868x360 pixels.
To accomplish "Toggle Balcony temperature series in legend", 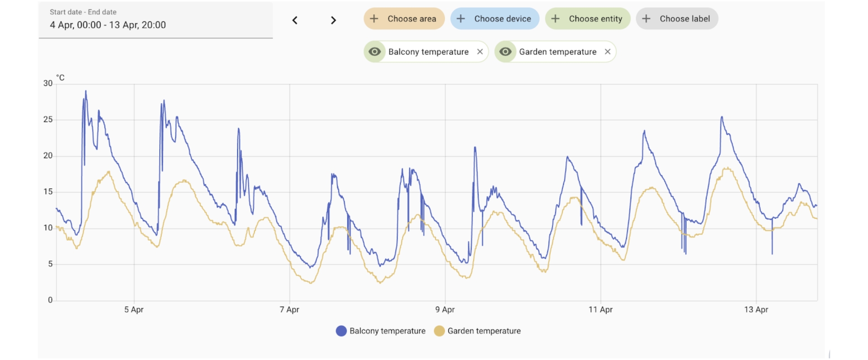I will click(x=387, y=331).
